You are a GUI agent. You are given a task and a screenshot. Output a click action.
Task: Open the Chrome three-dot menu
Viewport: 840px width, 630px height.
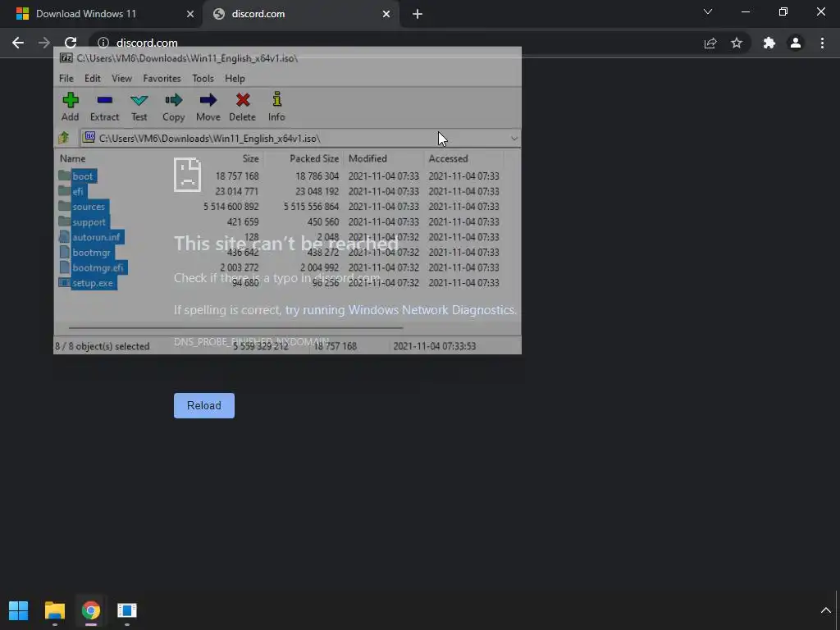(822, 43)
